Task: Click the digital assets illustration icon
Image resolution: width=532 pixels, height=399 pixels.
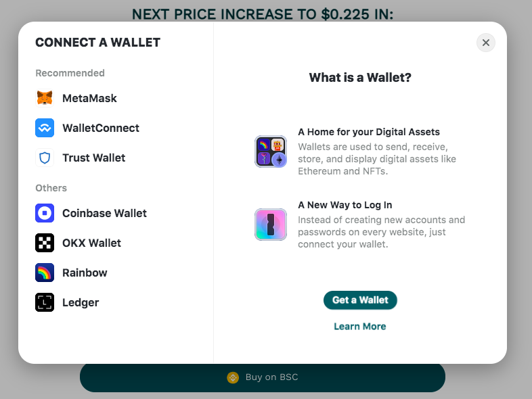Action: click(271, 151)
